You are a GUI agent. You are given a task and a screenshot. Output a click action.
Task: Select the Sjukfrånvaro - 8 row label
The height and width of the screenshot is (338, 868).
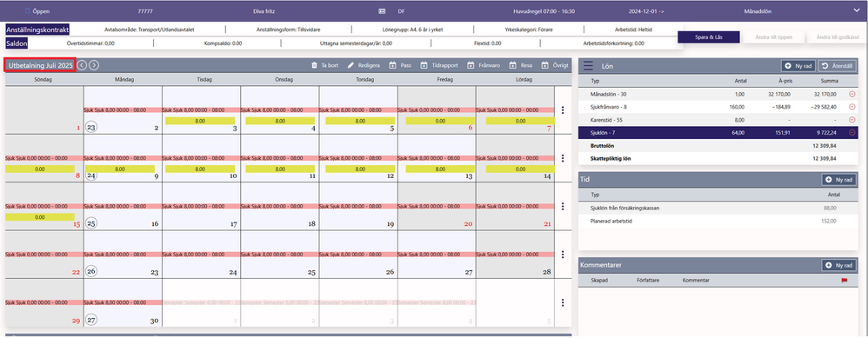609,107
